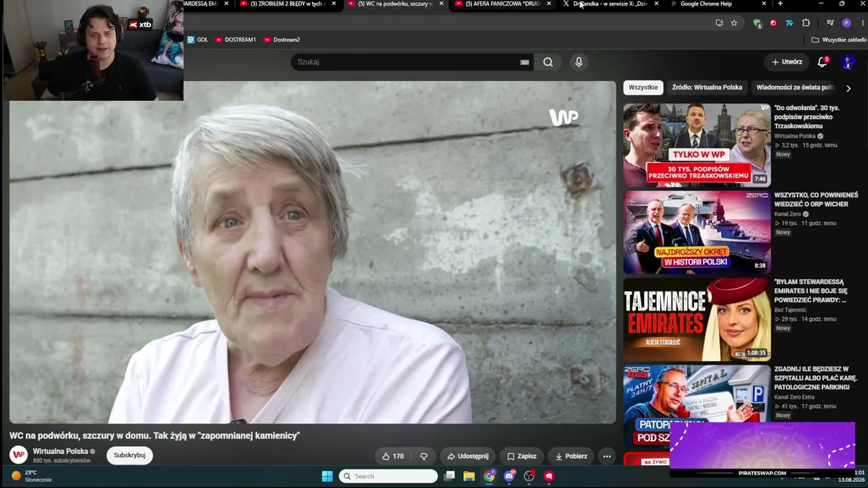The height and width of the screenshot is (488, 868).
Task: Open the media controls icon in Chrome toolbar
Action: [x=830, y=23]
